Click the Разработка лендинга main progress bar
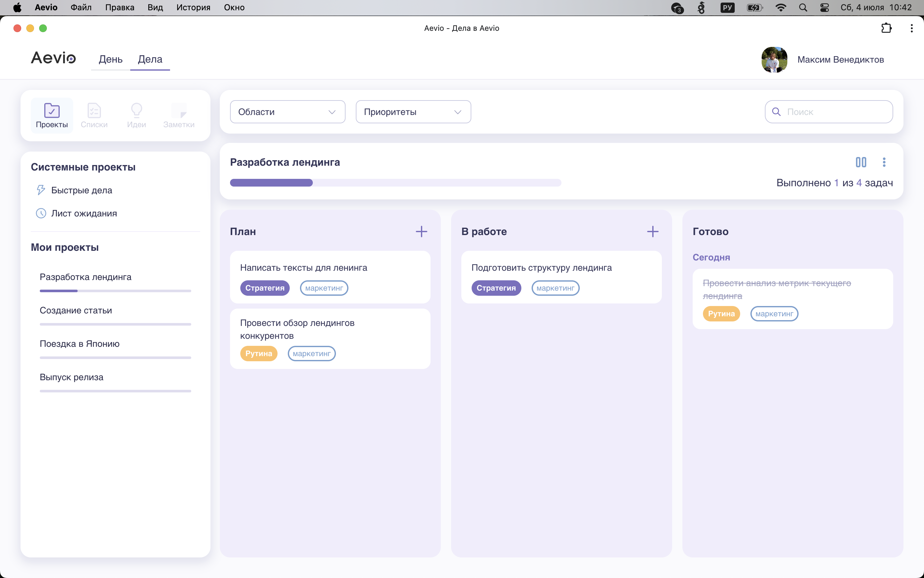Screen dimensions: 924x578 coord(396,183)
